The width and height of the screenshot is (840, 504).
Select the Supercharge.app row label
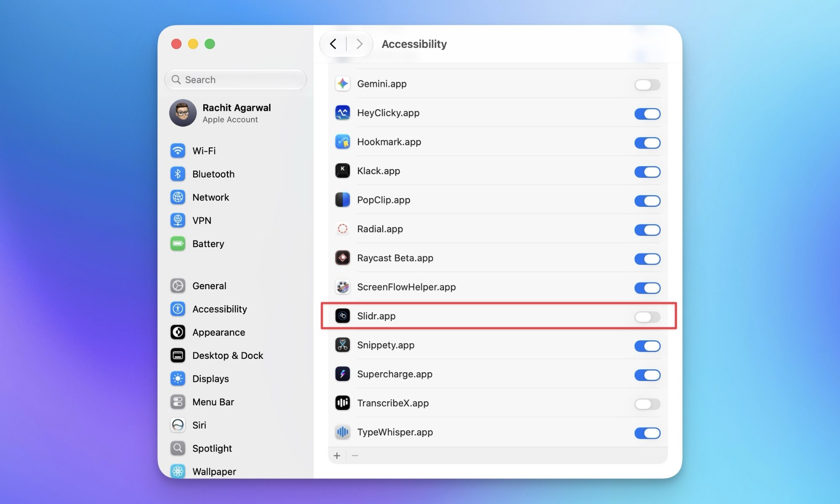394,374
